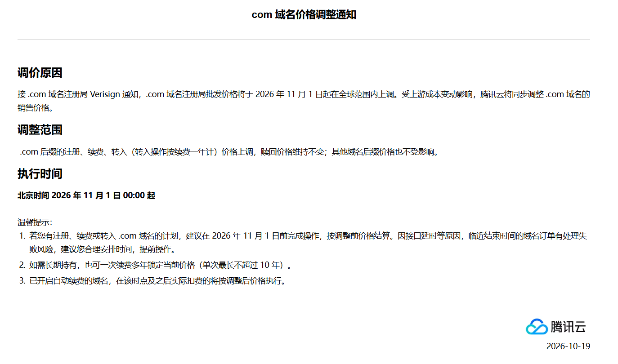Click the "腾讯云" wordmark text
This screenshot has width=618, height=364.
pos(569,327)
